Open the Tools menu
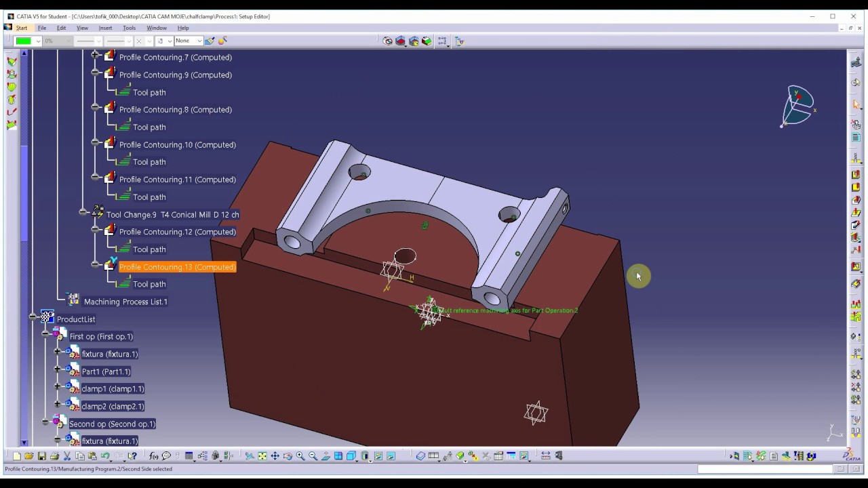 [x=129, y=28]
